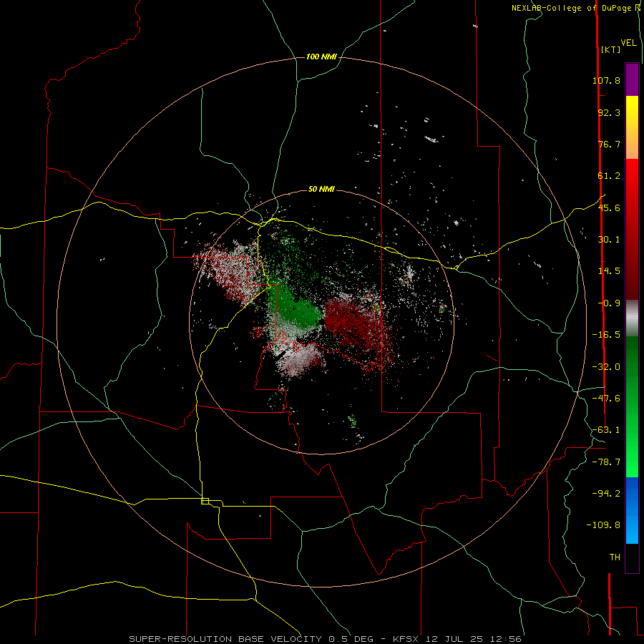Click the Super-Resolution Base Velocity caption
This screenshot has width=644, height=644.
click(325, 639)
